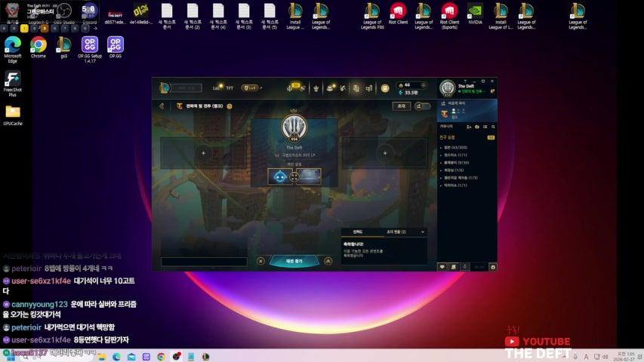Cancel lobby with the X circle button
This screenshot has width=644, height=362.
point(260,261)
